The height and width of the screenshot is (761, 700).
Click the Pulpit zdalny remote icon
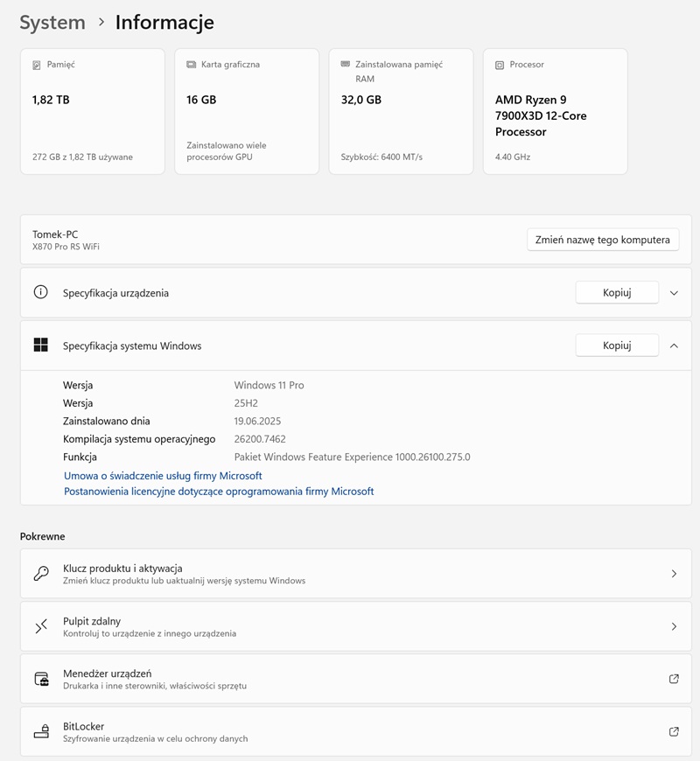point(41,626)
